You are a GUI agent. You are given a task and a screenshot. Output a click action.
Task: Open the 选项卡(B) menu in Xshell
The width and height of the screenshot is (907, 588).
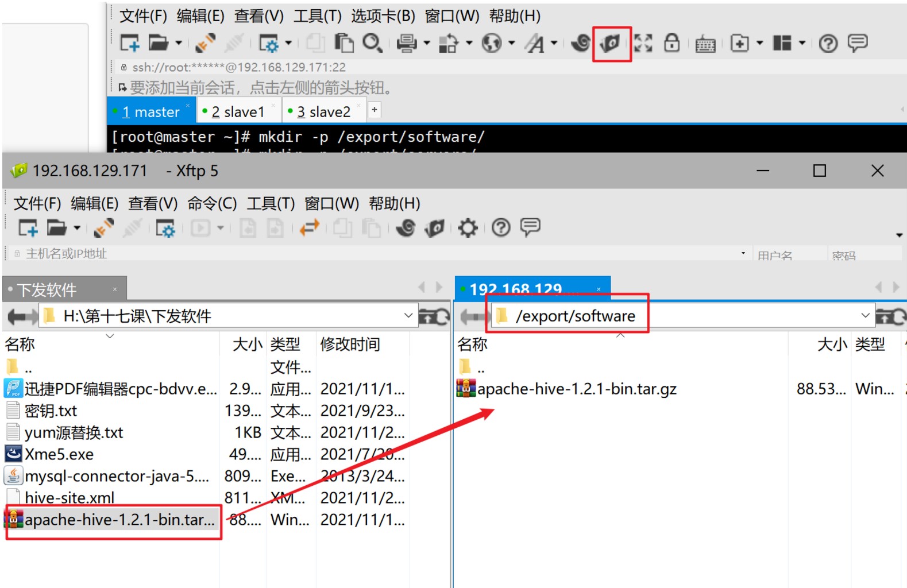pos(383,16)
